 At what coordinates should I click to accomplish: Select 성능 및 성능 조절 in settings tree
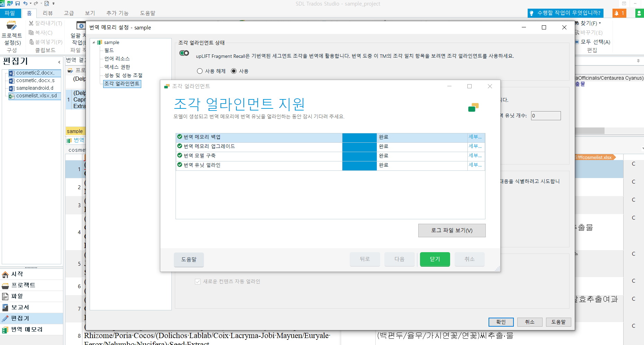click(123, 75)
